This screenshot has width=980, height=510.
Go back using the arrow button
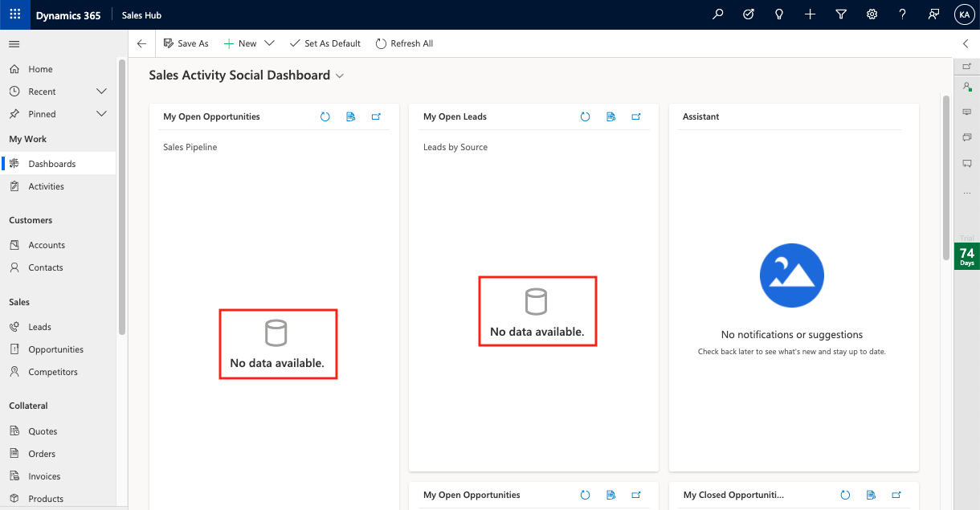point(142,43)
